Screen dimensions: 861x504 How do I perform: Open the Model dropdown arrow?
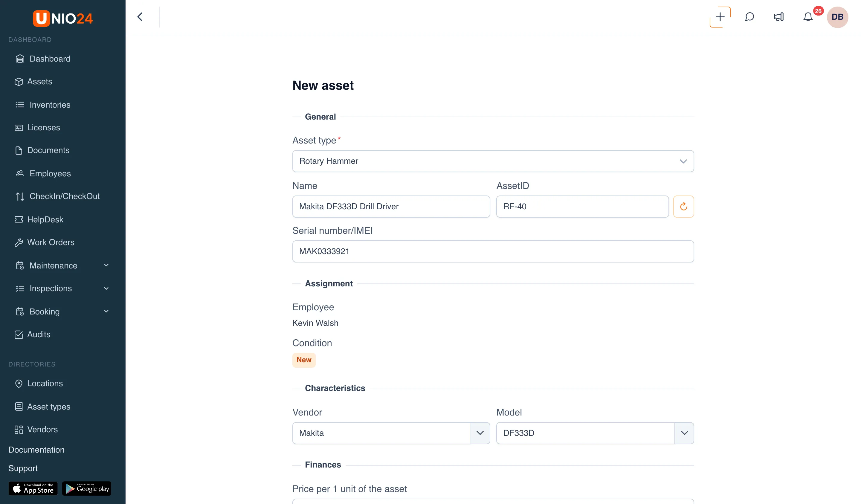[684, 433]
